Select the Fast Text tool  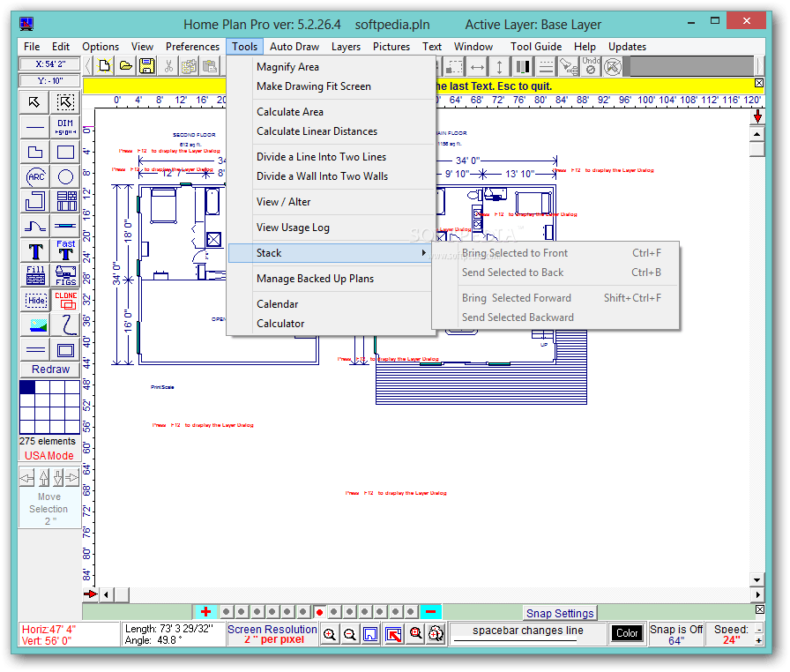tap(65, 248)
